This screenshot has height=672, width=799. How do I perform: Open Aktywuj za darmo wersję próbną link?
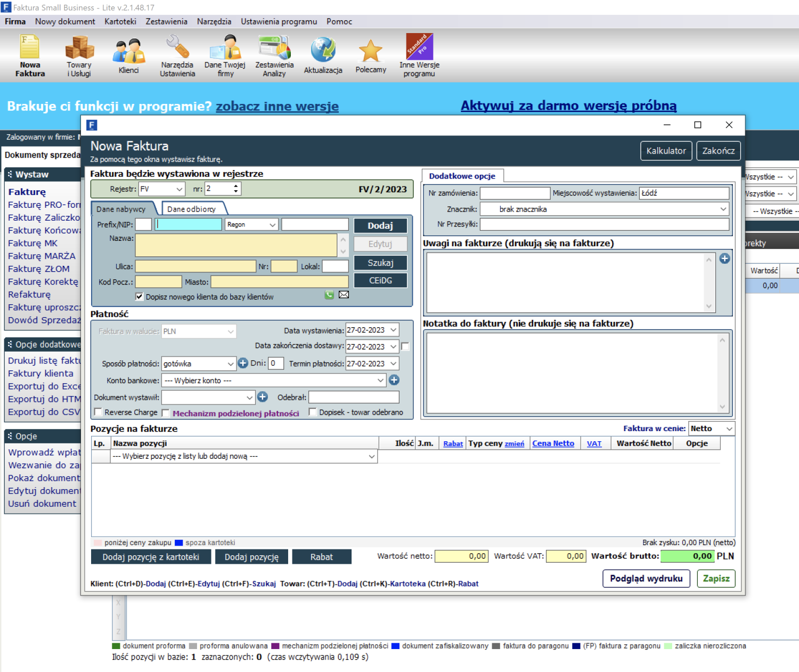[568, 106]
